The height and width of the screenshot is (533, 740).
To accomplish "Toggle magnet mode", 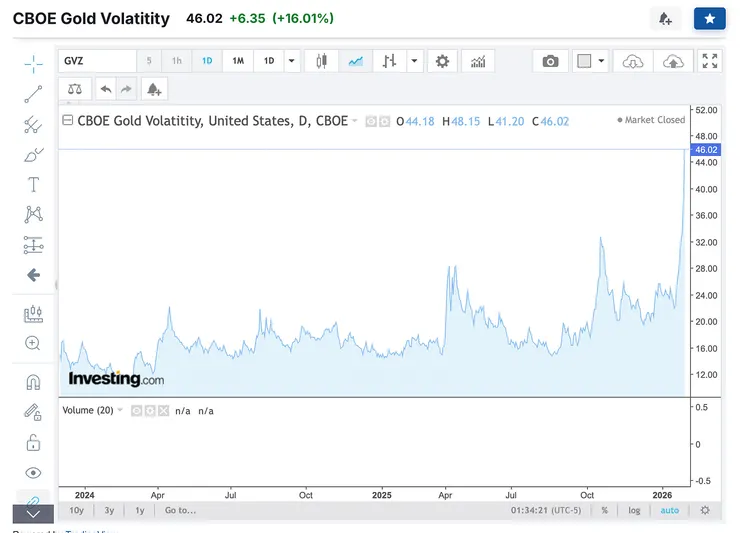I will tap(34, 382).
